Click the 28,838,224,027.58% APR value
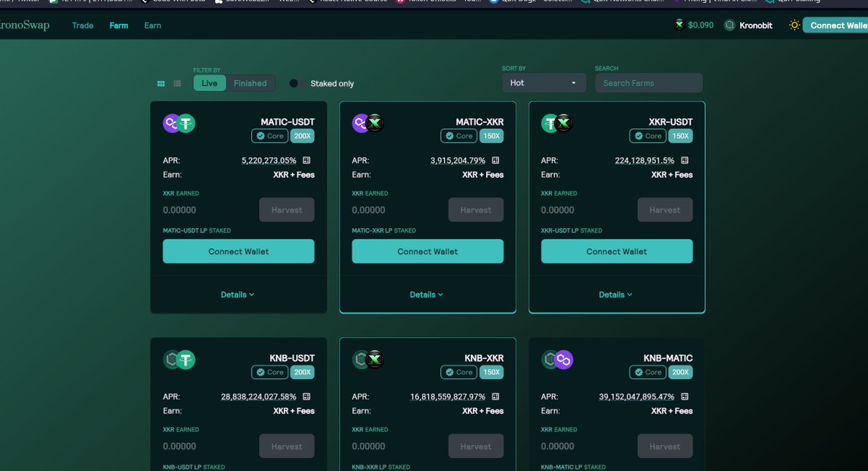 coord(259,396)
